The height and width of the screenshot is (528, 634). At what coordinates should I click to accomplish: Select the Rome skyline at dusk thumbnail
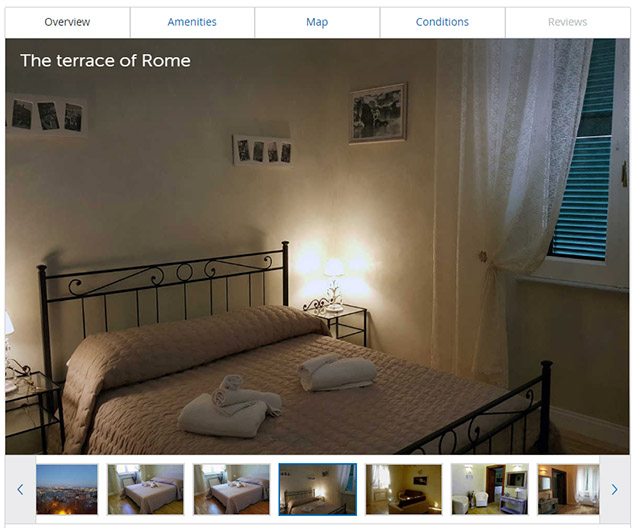[67, 489]
